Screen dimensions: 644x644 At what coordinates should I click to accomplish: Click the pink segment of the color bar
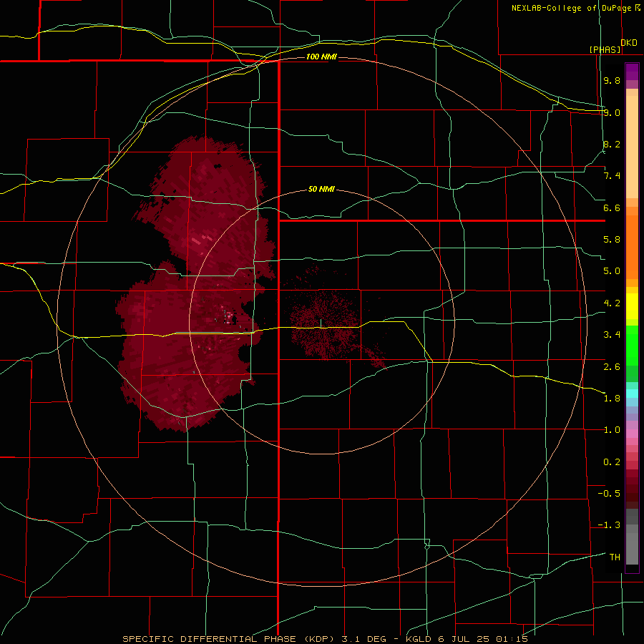632,434
